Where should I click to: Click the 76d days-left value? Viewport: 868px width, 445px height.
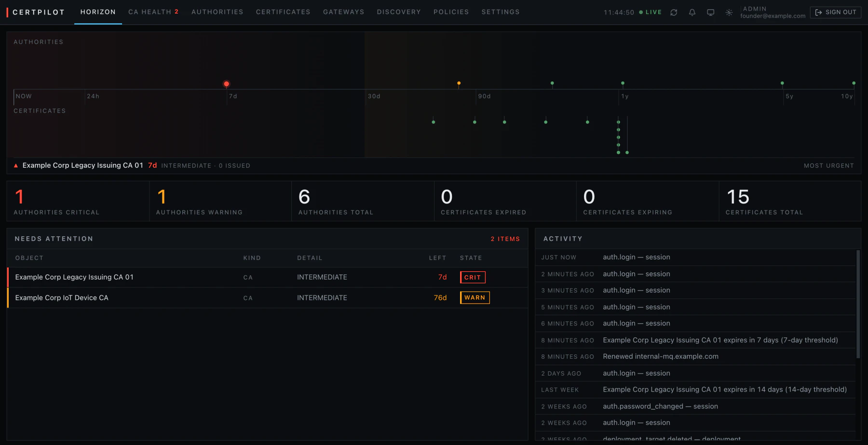click(x=440, y=298)
